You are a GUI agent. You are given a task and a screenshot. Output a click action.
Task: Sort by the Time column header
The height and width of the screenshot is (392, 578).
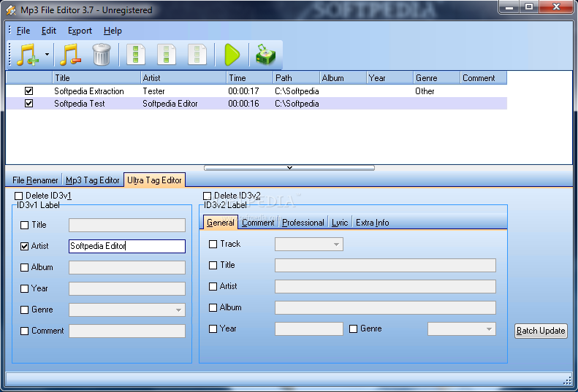(250, 77)
